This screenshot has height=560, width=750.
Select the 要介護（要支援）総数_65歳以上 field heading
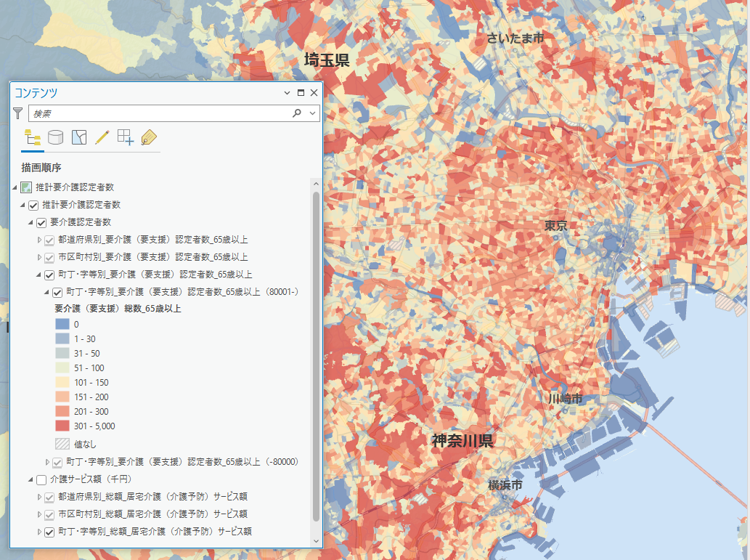(118, 309)
